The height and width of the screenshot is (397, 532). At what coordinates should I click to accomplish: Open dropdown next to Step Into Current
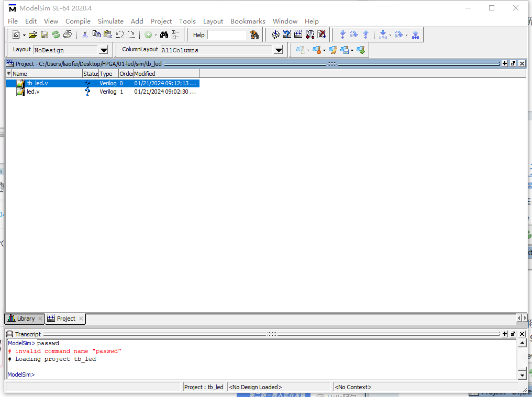(390, 35)
